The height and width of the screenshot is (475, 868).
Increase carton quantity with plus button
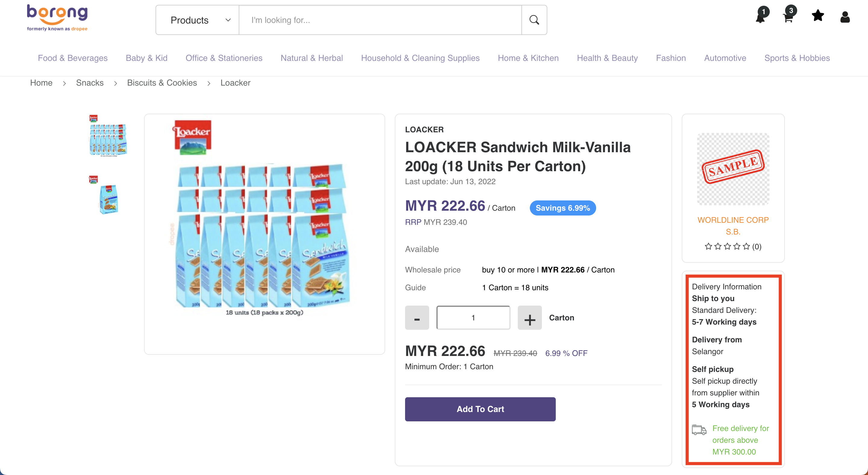[529, 318]
